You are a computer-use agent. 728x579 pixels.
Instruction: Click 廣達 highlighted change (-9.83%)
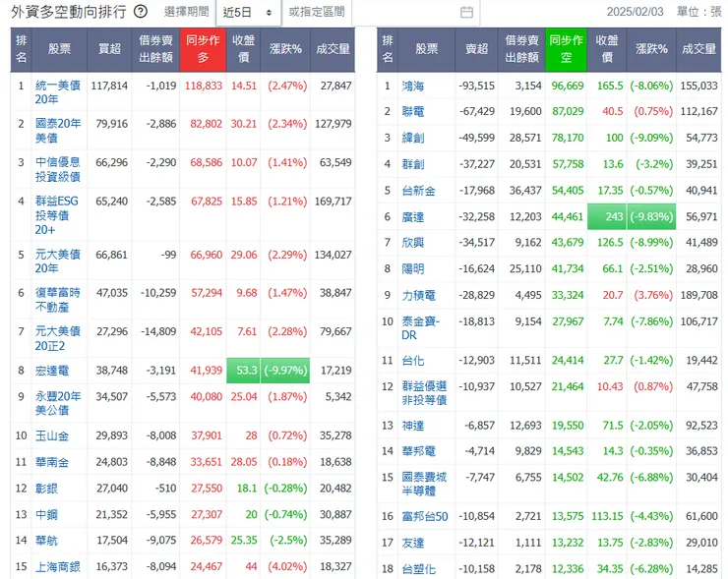(651, 216)
